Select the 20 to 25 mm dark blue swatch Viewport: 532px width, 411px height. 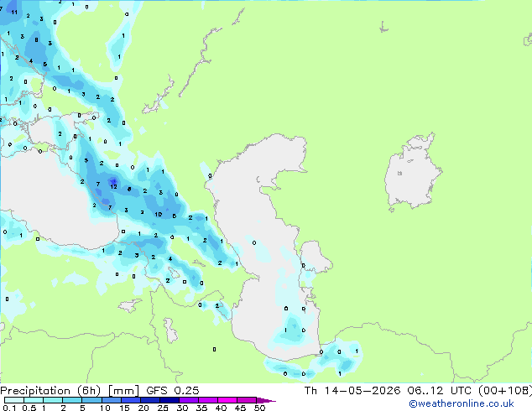click(x=149, y=400)
